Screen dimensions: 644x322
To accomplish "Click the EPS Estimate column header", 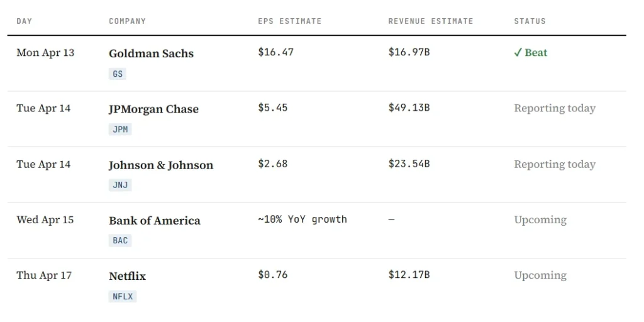I will coord(289,21).
